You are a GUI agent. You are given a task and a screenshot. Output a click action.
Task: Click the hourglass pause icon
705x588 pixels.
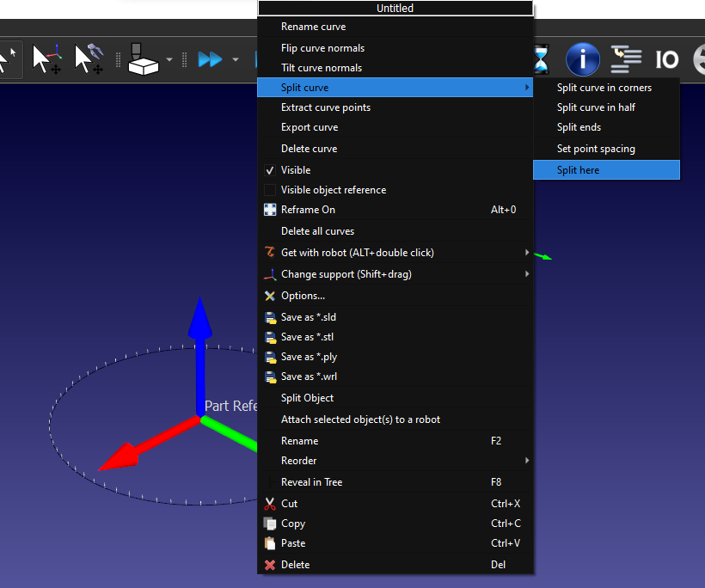point(542,59)
